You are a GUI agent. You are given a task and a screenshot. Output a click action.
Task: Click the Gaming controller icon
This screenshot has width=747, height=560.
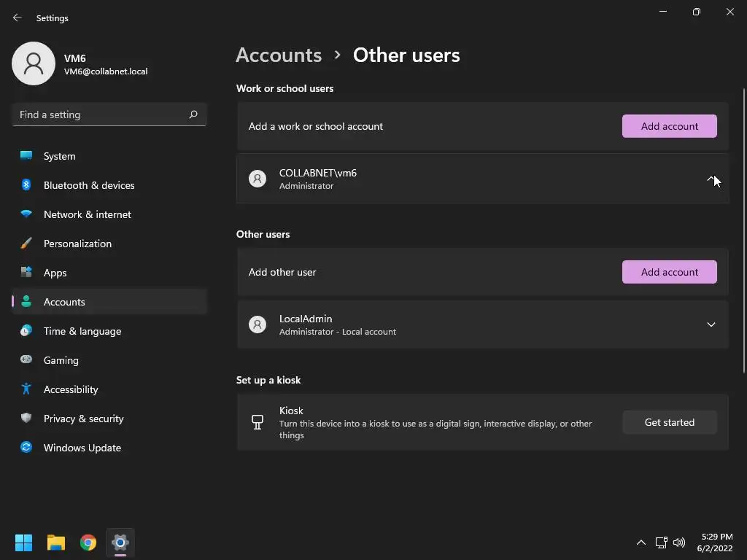pos(26,360)
